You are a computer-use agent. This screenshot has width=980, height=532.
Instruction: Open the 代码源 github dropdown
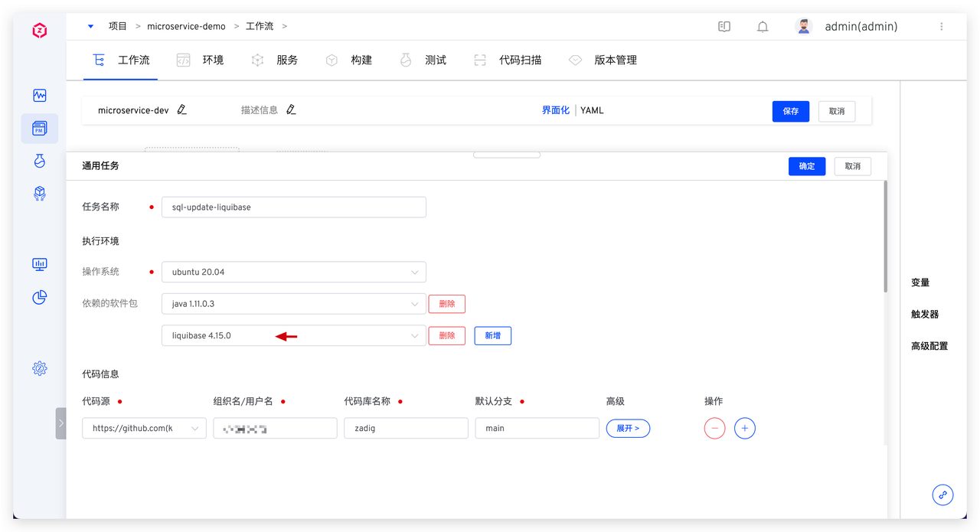144,428
